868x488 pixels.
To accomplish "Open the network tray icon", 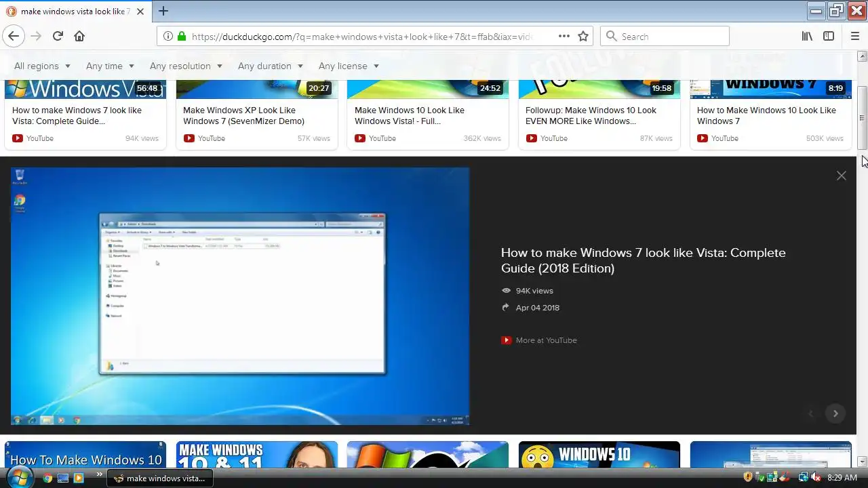I will (x=804, y=477).
